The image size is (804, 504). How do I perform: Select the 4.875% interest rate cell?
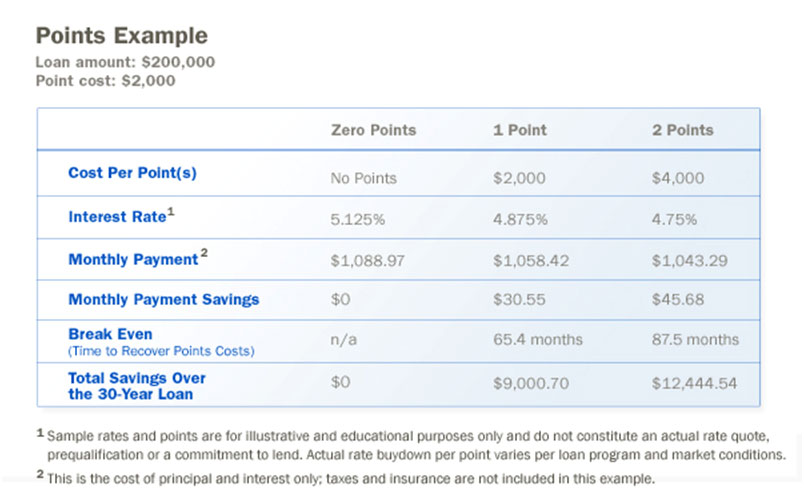point(520,220)
